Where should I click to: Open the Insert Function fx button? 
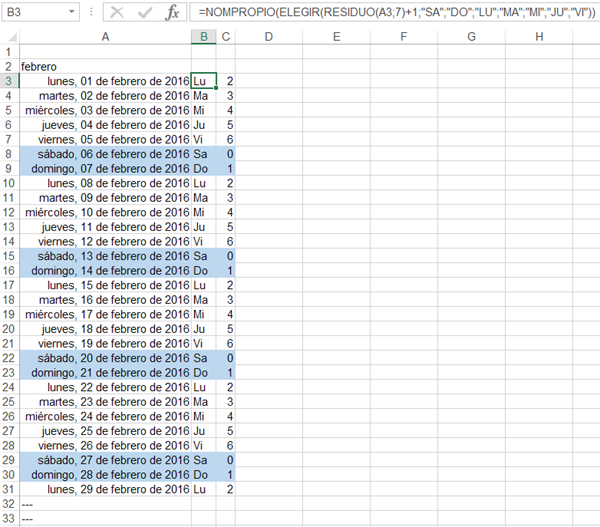(172, 12)
